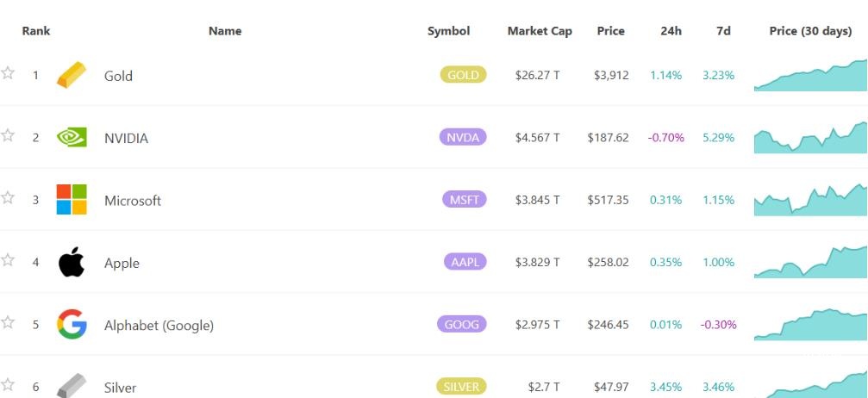Toggle favorite star for Microsoft
Image resolution: width=868 pixels, height=398 pixels.
8,198
